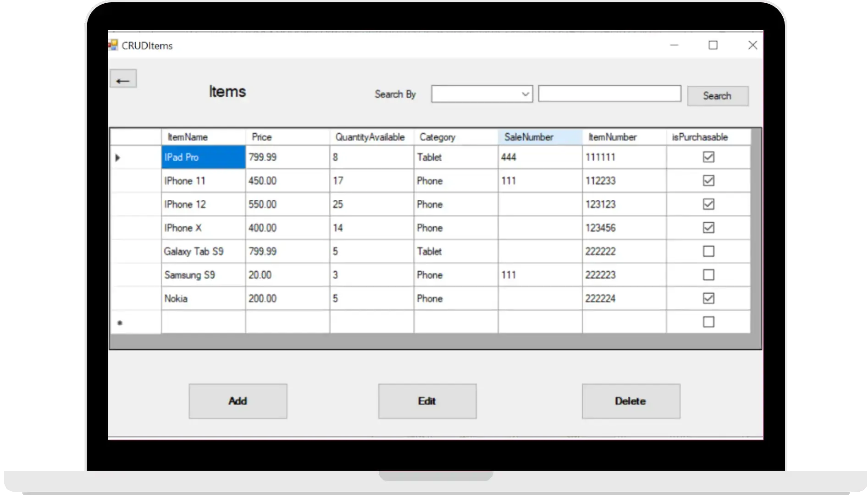Click item number 222223 cell
868x495 pixels.
pos(625,275)
